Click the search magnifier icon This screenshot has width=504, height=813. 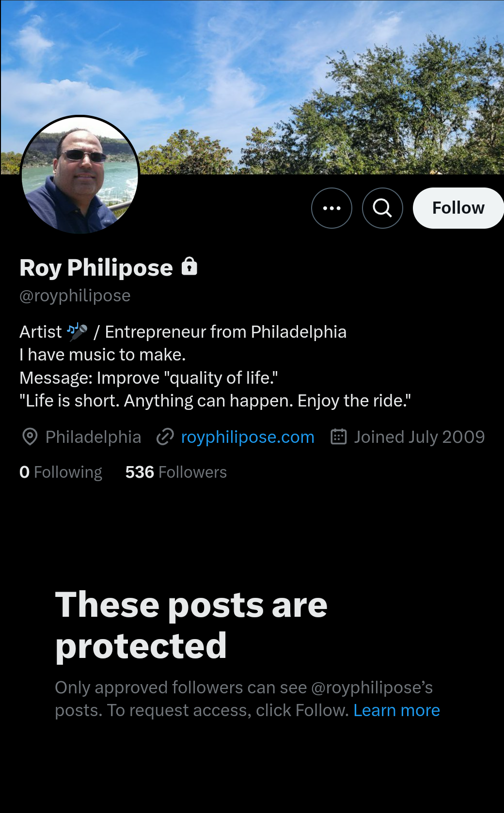(x=382, y=208)
